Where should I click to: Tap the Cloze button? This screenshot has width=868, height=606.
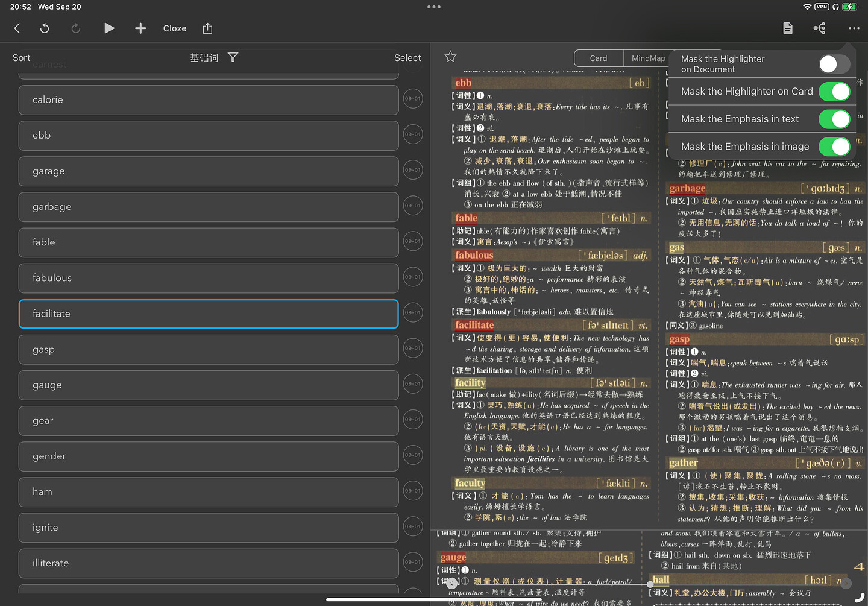click(x=175, y=28)
